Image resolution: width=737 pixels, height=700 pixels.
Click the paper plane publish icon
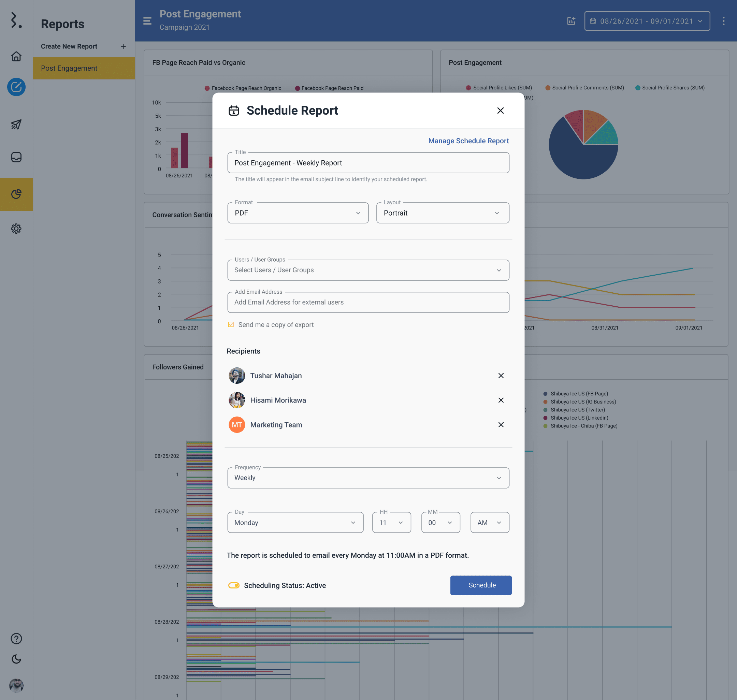pyautogui.click(x=16, y=124)
